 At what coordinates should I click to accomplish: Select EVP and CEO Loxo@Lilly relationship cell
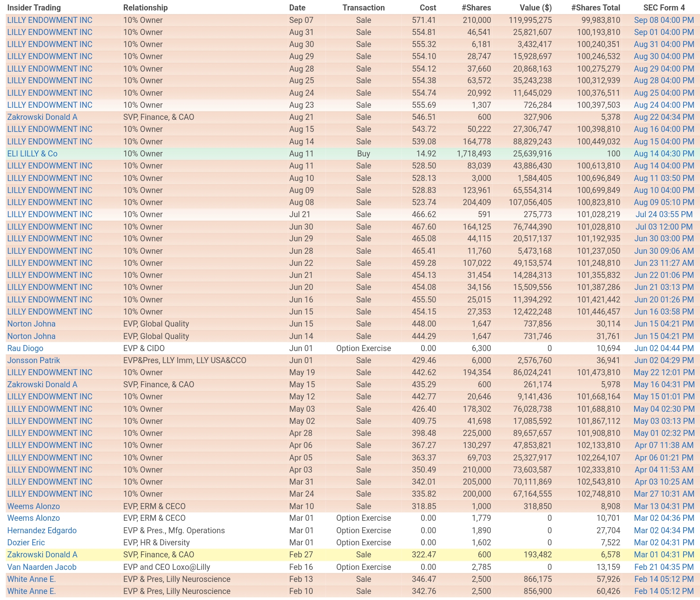(x=167, y=567)
